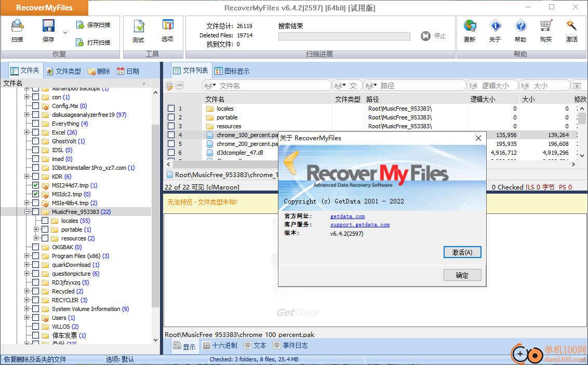
Task: Select the 图标显示 view tab
Action: (232, 71)
